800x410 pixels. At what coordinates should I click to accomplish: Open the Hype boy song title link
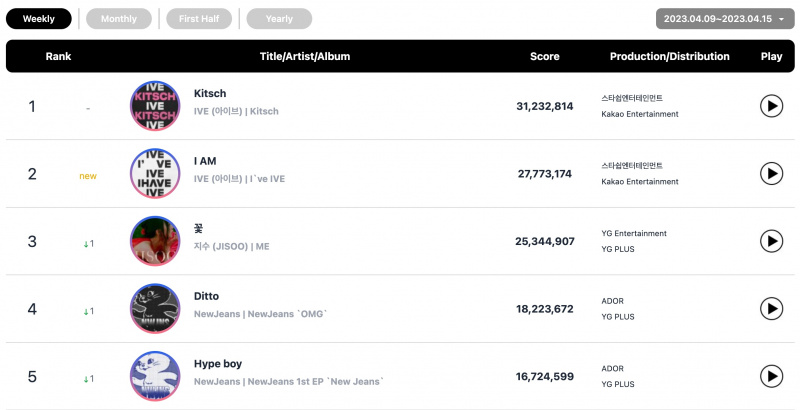218,364
